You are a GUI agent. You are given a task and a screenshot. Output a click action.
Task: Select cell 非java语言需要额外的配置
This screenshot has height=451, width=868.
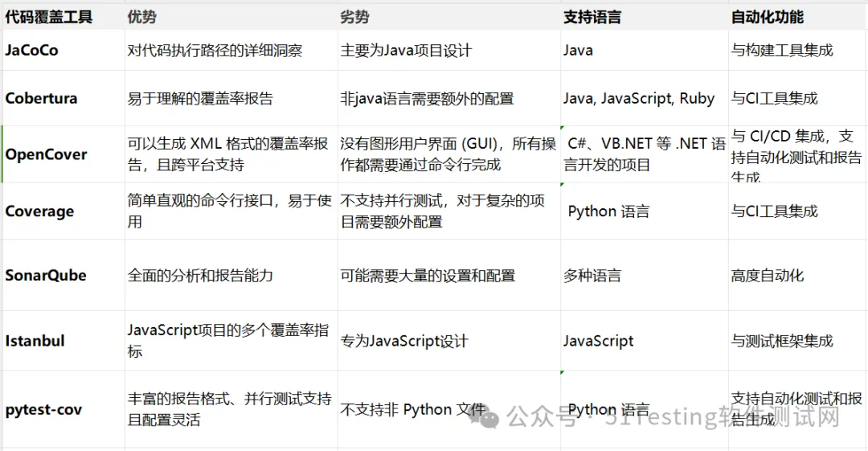tap(449, 98)
